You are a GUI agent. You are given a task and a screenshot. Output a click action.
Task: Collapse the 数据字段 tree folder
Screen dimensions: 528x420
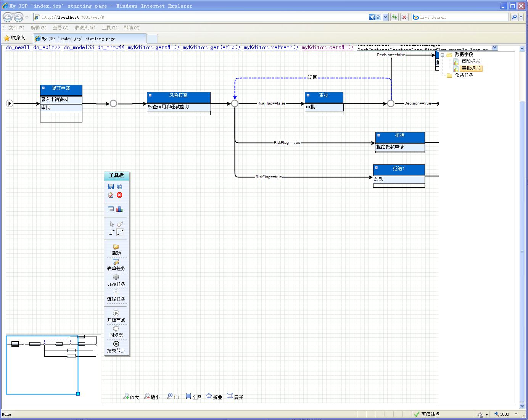[x=442, y=55]
